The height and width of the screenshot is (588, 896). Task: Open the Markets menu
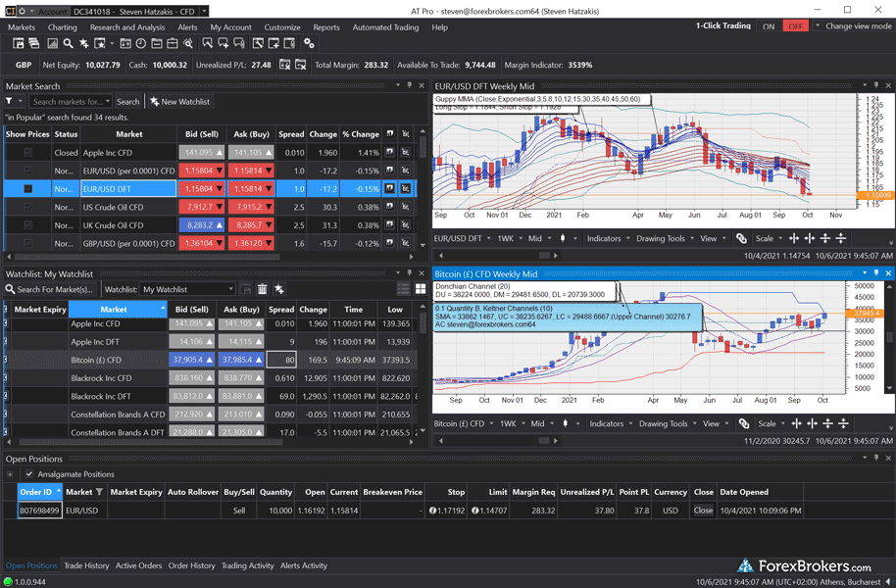click(22, 26)
